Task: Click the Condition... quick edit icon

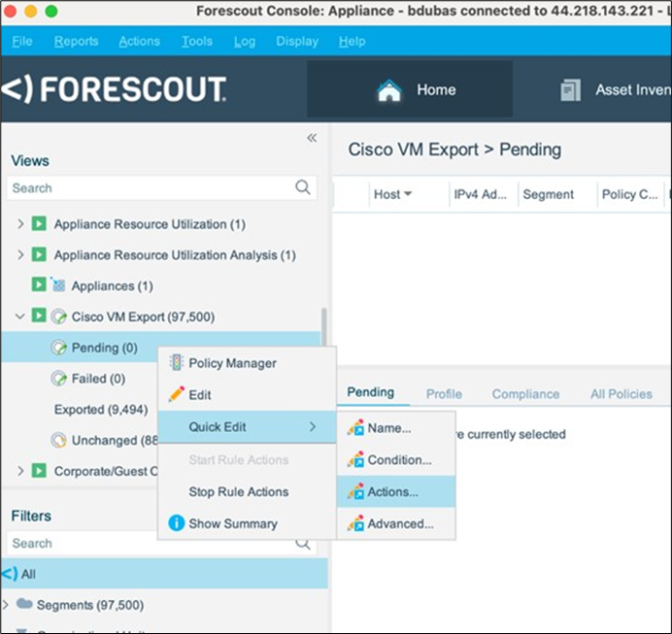Action: point(355,459)
